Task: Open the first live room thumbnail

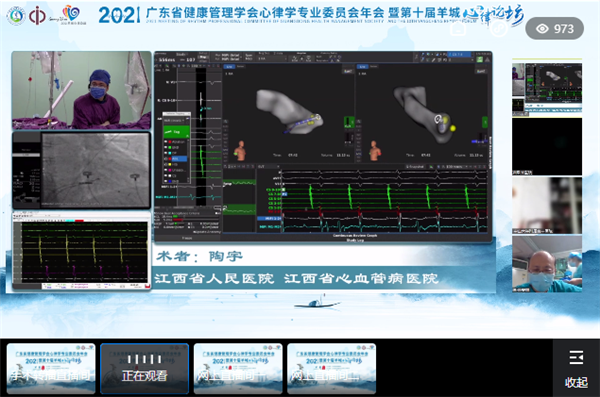Action: [x=51, y=368]
